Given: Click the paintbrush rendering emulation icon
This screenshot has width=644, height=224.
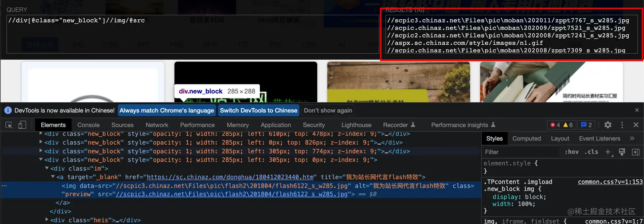Looking at the screenshot, I should tap(622, 152).
